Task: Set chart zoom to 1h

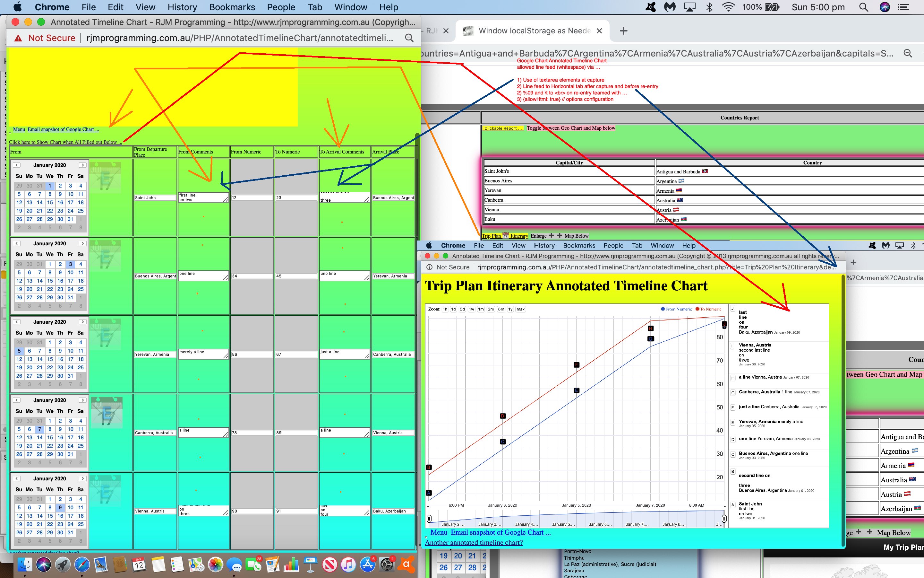Action: point(445,309)
